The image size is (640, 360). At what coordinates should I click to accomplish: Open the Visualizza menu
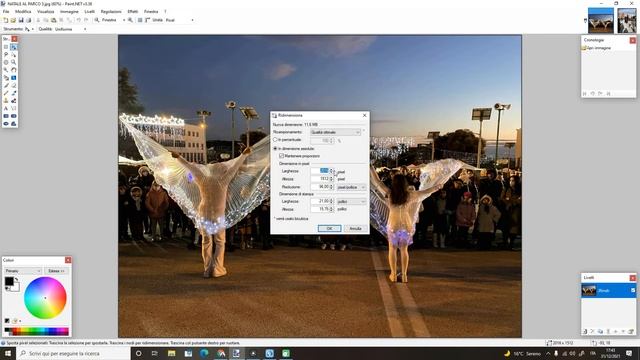[x=45, y=11]
